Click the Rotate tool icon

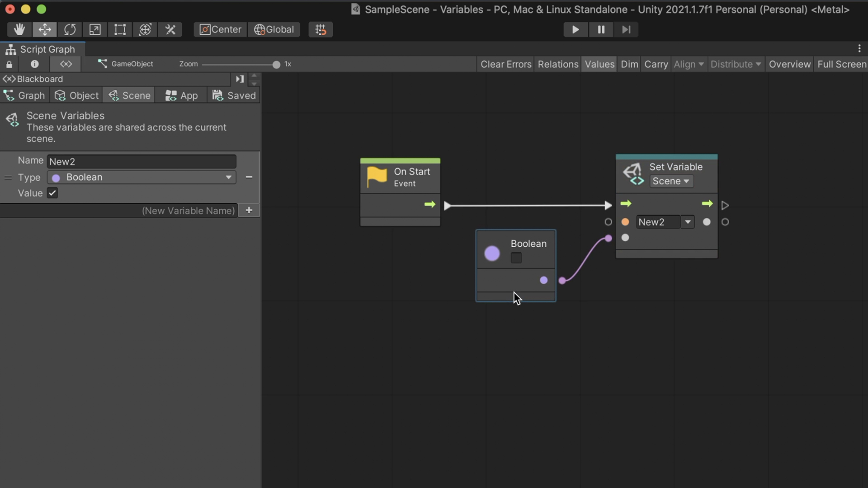tap(70, 28)
